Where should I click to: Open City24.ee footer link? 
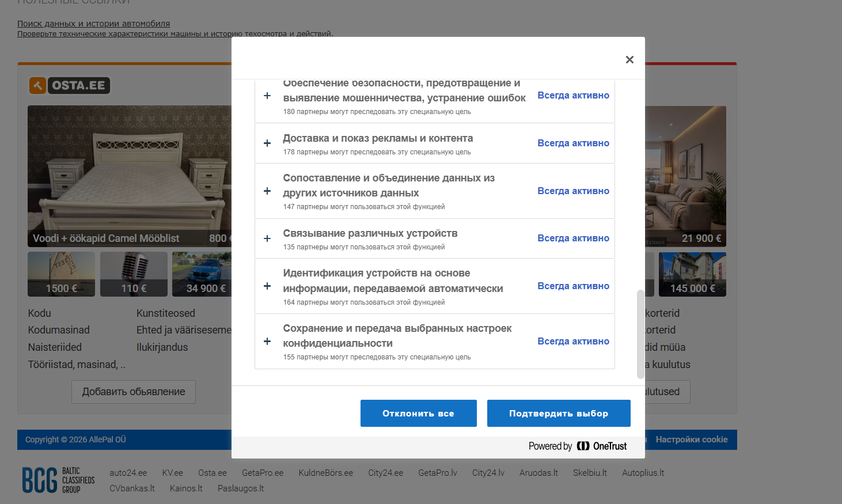(x=386, y=473)
